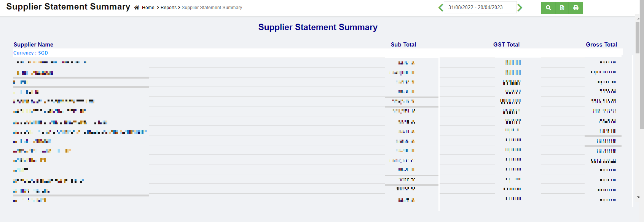Viewport: 644px width, 222px height.
Task: Click the Currency : SGD group row
Action: click(31, 53)
